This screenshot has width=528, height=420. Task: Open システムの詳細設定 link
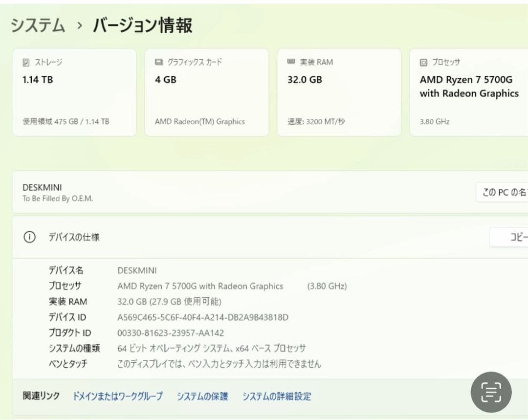coord(277,397)
